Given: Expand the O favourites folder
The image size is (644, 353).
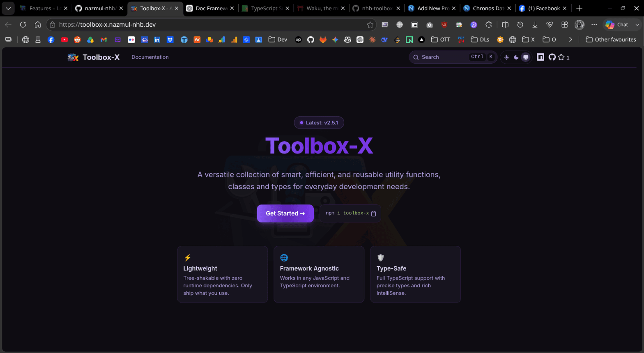Looking at the screenshot, I should pyautogui.click(x=550, y=40).
